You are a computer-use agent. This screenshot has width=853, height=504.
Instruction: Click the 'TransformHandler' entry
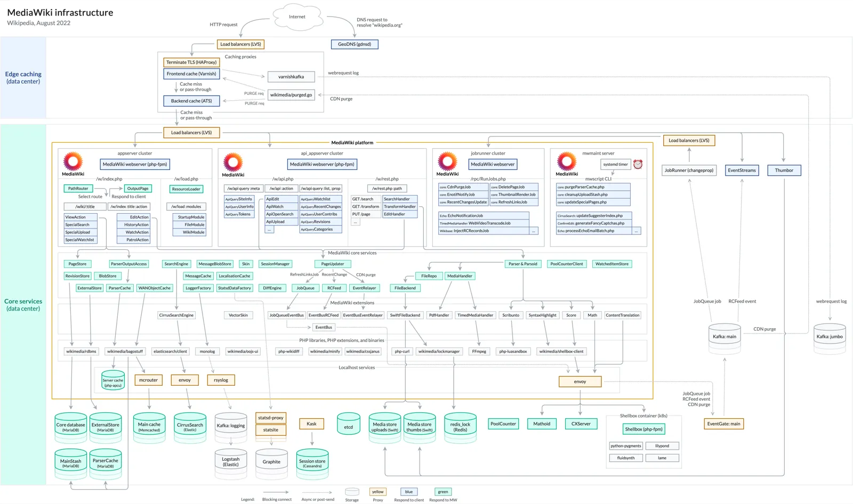[x=400, y=207]
